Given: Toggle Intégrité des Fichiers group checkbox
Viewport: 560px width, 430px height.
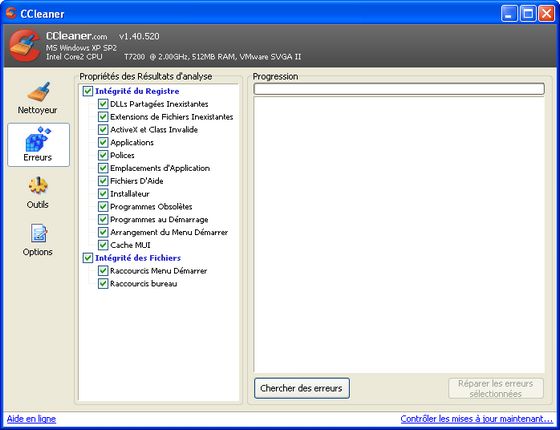Looking at the screenshot, I should [88, 258].
